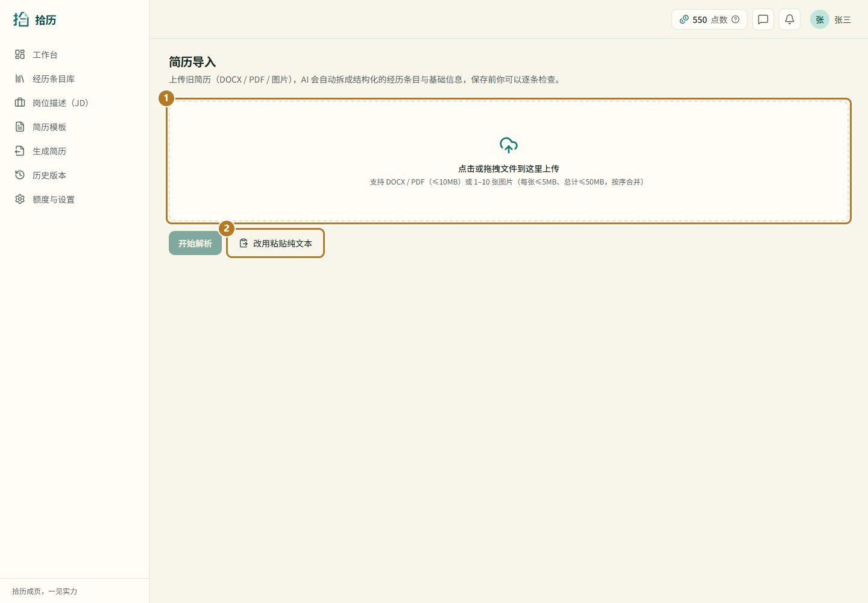Click the 张 user avatar
The height and width of the screenshot is (603, 868).
click(820, 19)
